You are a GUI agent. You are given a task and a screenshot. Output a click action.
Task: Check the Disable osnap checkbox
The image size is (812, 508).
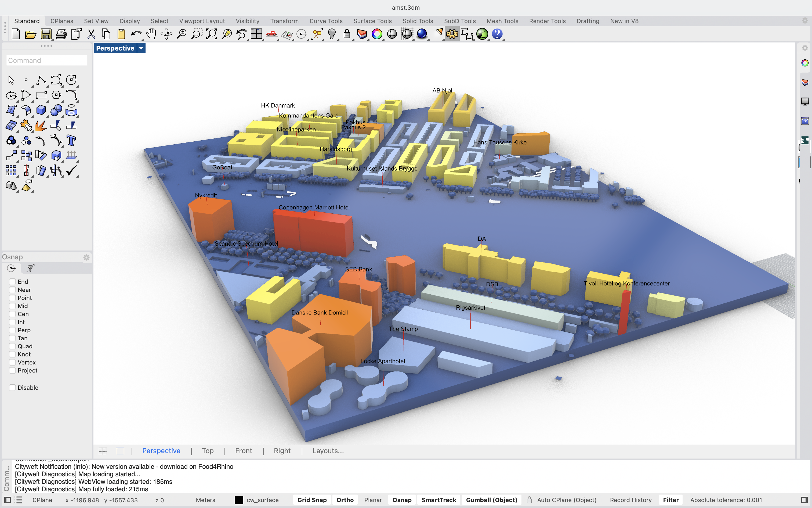pos(12,387)
